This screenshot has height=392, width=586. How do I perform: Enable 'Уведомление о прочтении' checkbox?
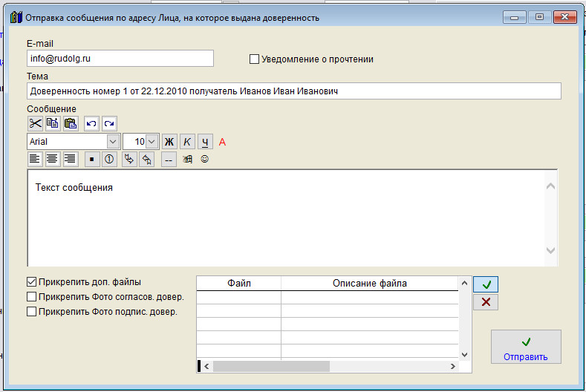[x=255, y=59]
